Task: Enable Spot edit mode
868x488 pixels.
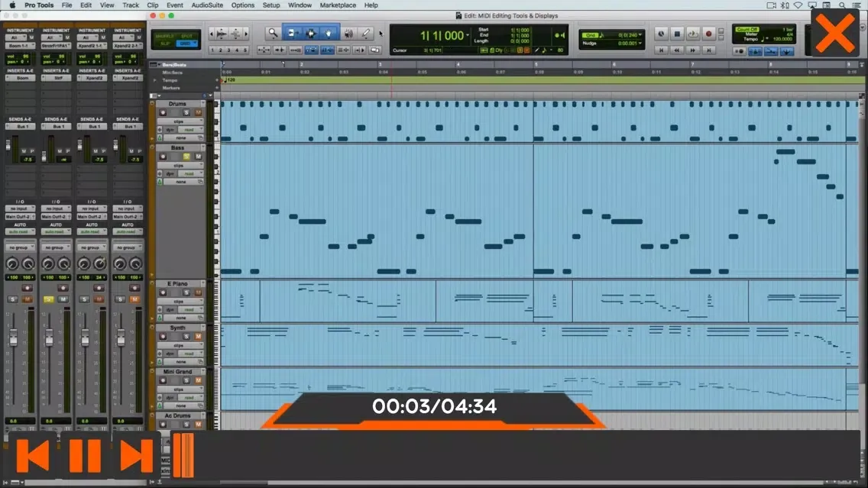Action: point(187,36)
